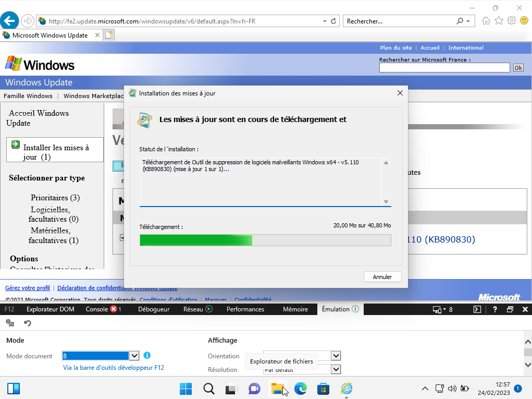This screenshot has width=532, height=399.
Task: Expand the Résolution dropdown
Action: [x=336, y=369]
